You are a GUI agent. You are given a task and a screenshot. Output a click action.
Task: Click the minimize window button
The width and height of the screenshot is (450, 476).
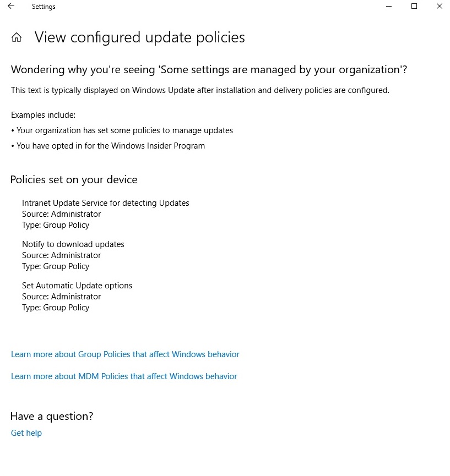pos(388,6)
